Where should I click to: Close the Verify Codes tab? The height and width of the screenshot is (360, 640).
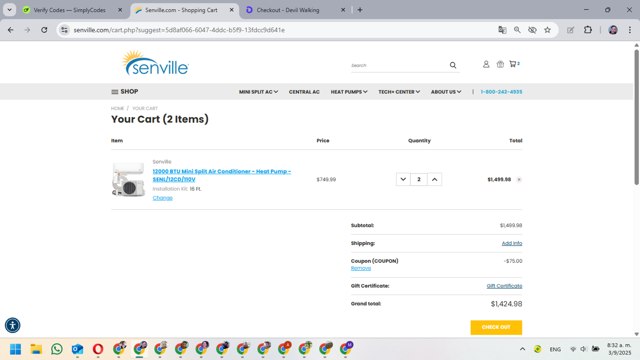pyautogui.click(x=120, y=10)
